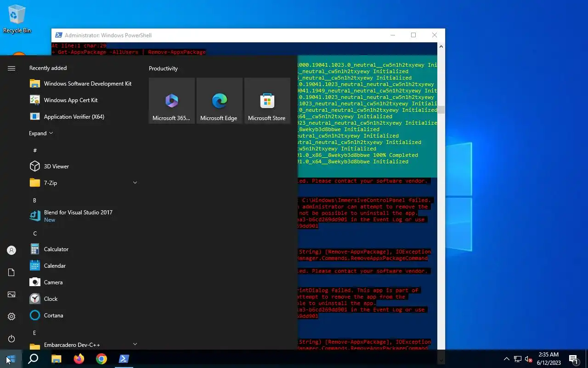Click the Recently added header
The height and width of the screenshot is (368, 588).
(x=48, y=68)
